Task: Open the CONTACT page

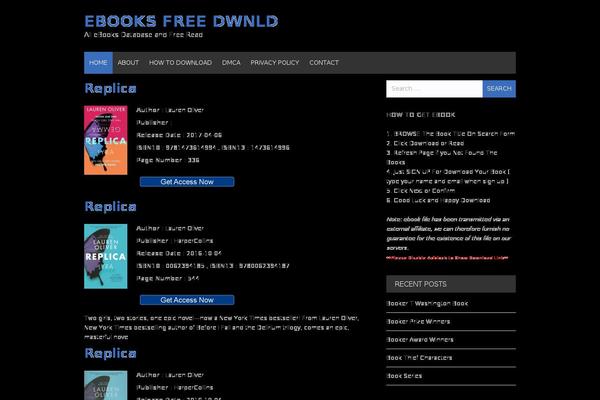Action: coord(324,62)
